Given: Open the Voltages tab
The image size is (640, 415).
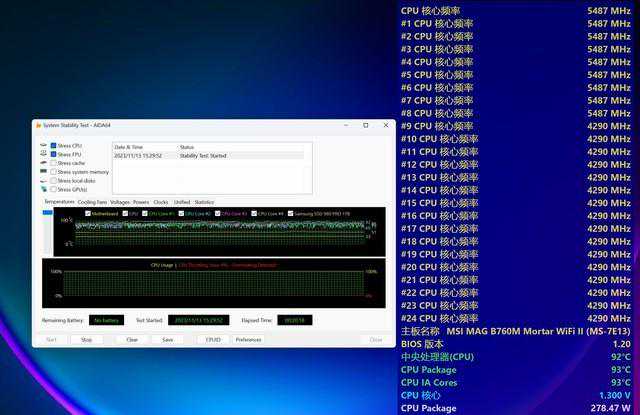Looking at the screenshot, I should (120, 202).
